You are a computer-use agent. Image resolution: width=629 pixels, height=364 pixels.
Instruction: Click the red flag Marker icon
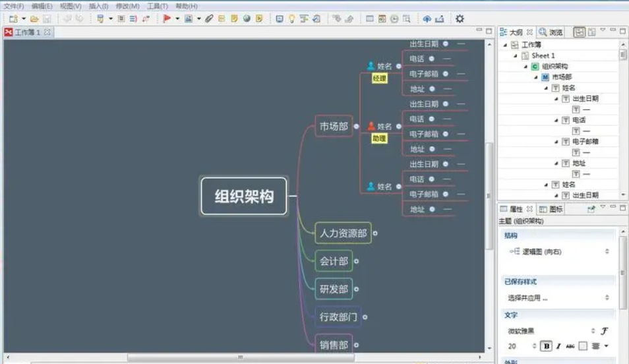167,18
